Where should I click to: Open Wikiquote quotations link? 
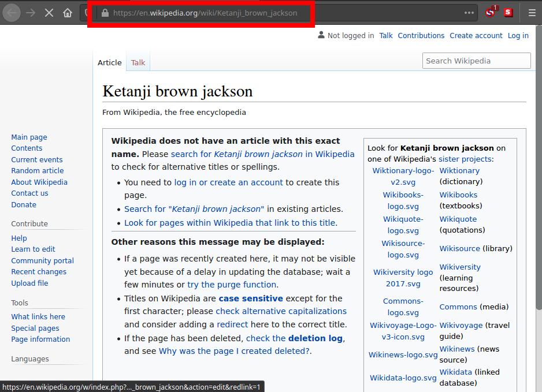click(x=458, y=219)
